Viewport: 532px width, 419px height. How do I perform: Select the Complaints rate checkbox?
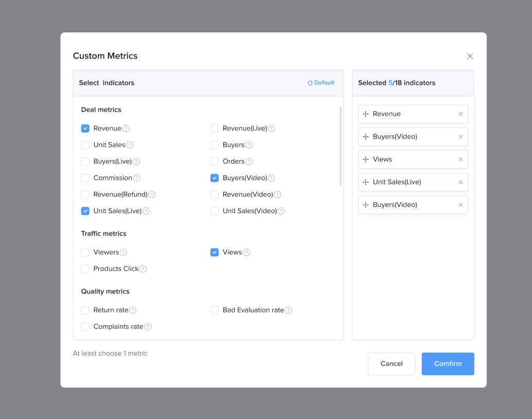(85, 327)
